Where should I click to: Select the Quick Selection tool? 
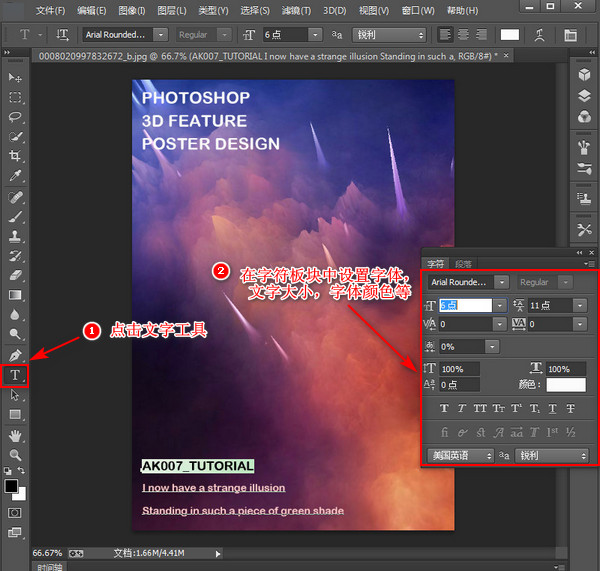point(15,137)
